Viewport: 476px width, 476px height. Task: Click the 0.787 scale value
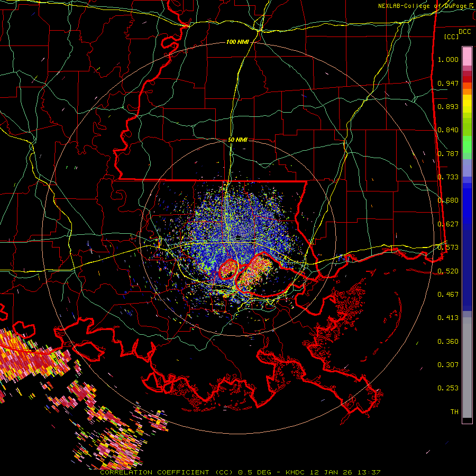point(448,153)
